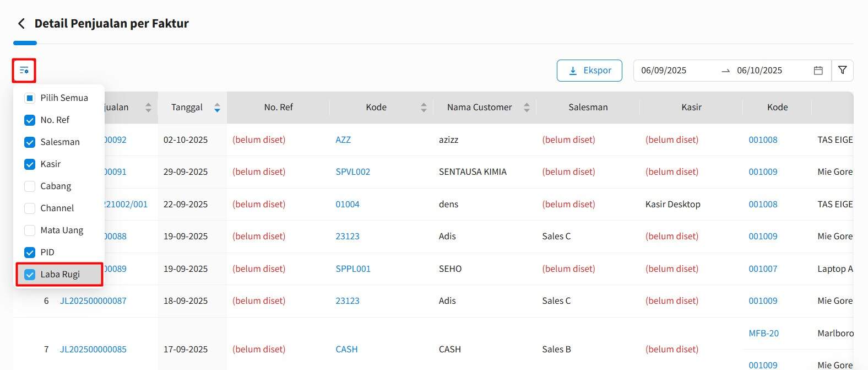Enable the Channel column option
This screenshot has height=370, width=868.
(x=30, y=208)
